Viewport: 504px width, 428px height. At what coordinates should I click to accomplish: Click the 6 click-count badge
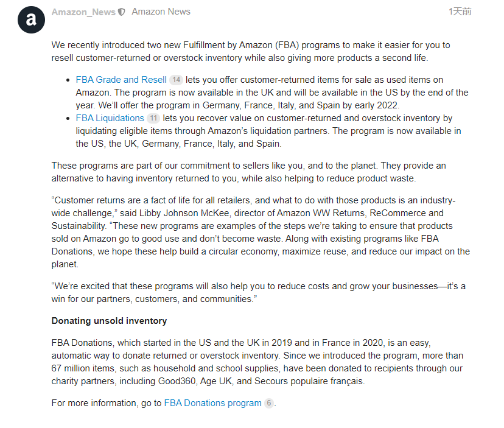[269, 403]
